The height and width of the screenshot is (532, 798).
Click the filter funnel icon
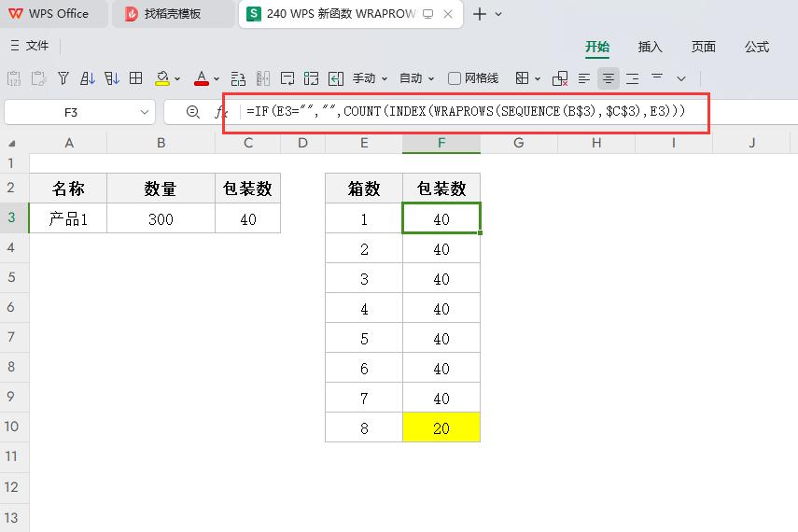coord(63,78)
